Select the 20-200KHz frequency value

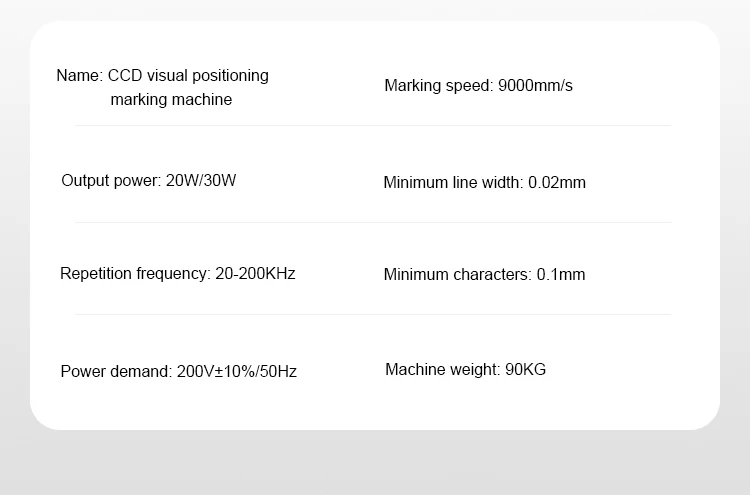[255, 273]
